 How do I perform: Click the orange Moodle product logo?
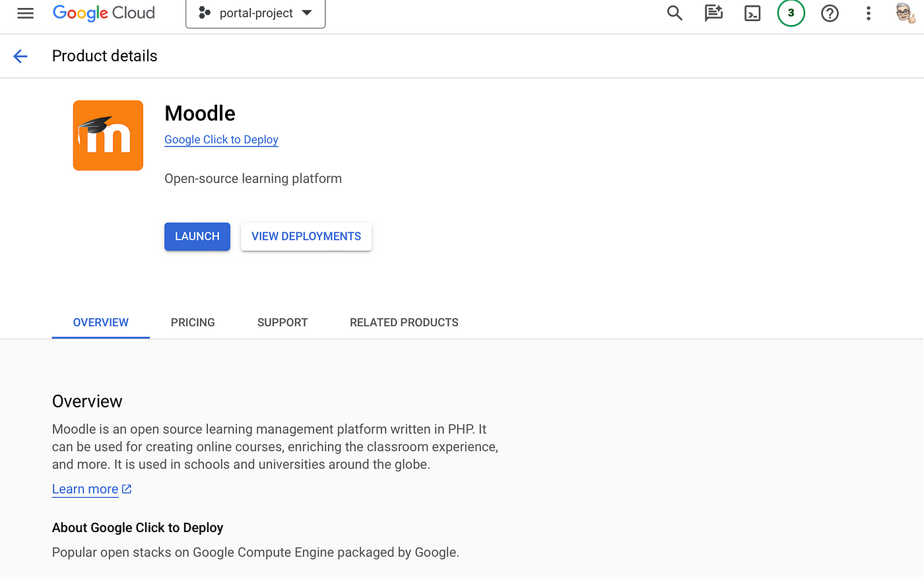(108, 135)
